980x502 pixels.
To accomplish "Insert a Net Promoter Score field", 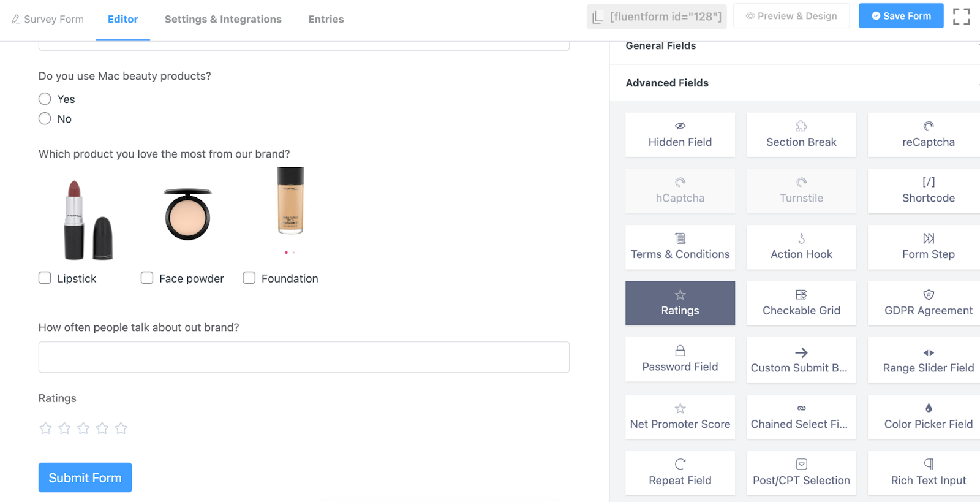I will (680, 417).
